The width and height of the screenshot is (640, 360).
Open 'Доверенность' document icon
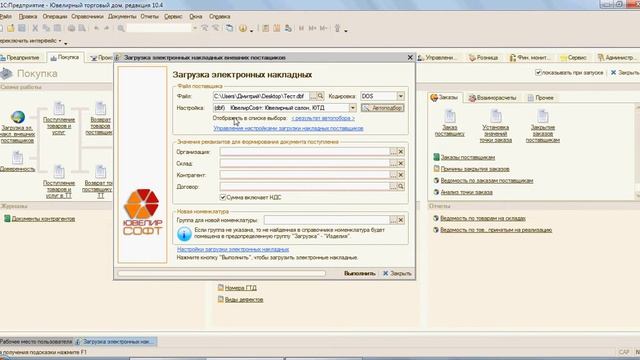[x=17, y=158]
